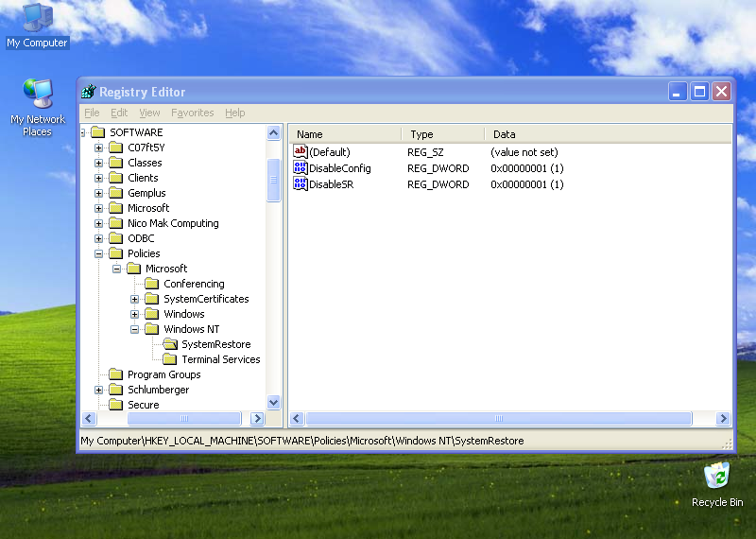This screenshot has height=539, width=756.
Task: Click the Clients folder icon
Action: 115,178
